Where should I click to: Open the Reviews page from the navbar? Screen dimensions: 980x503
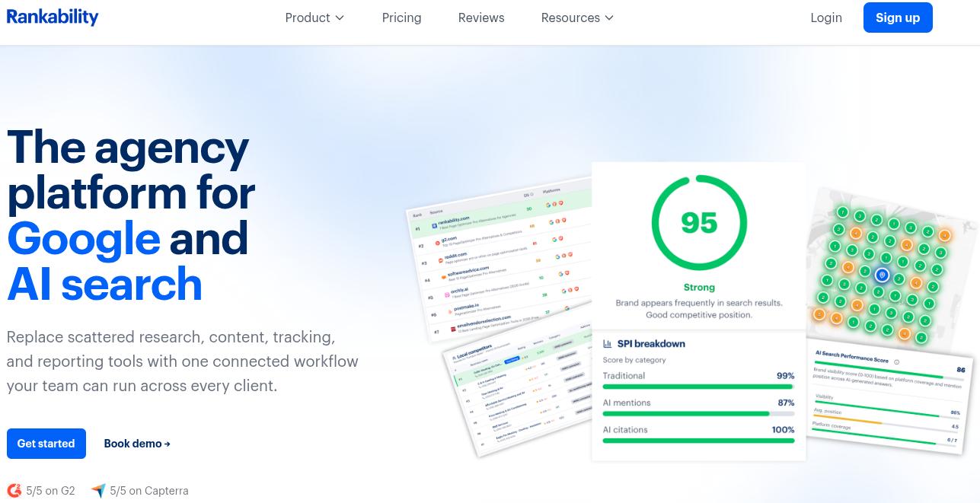pyautogui.click(x=481, y=17)
